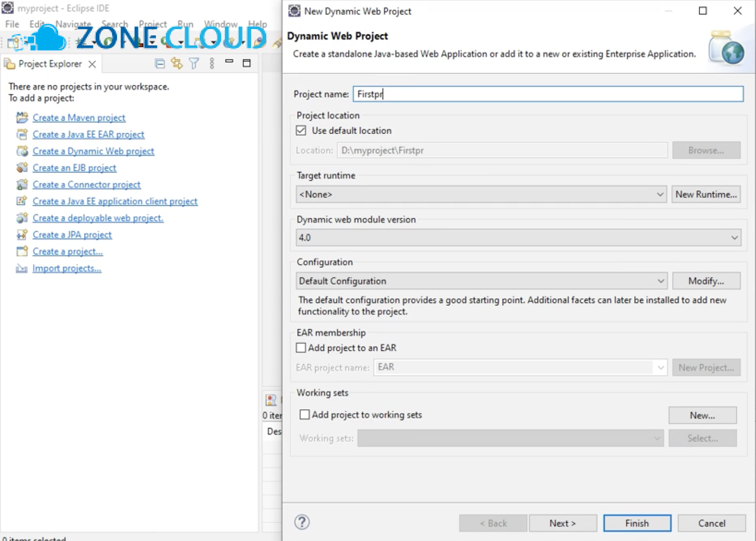
Task: Click Create an EJB project link
Action: (x=74, y=167)
